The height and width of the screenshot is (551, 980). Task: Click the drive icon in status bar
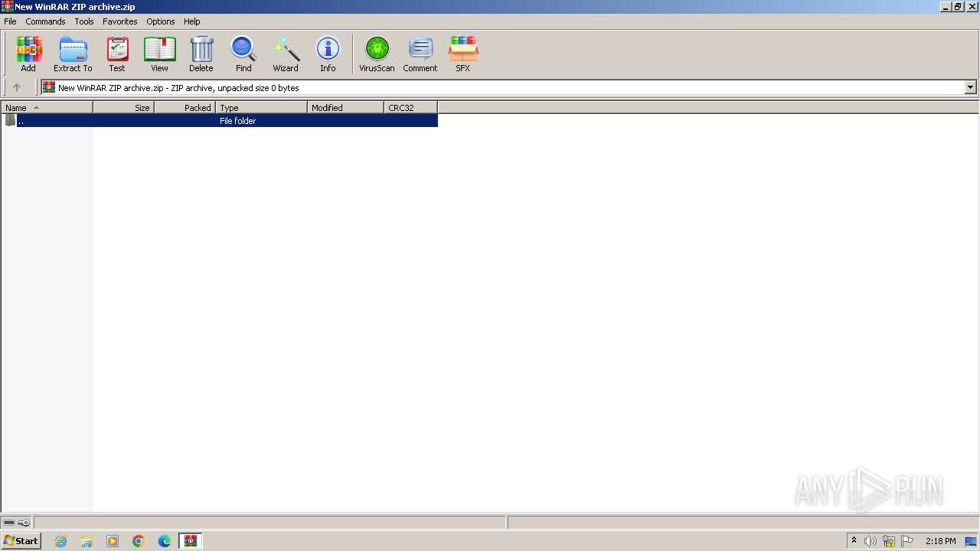(9, 523)
